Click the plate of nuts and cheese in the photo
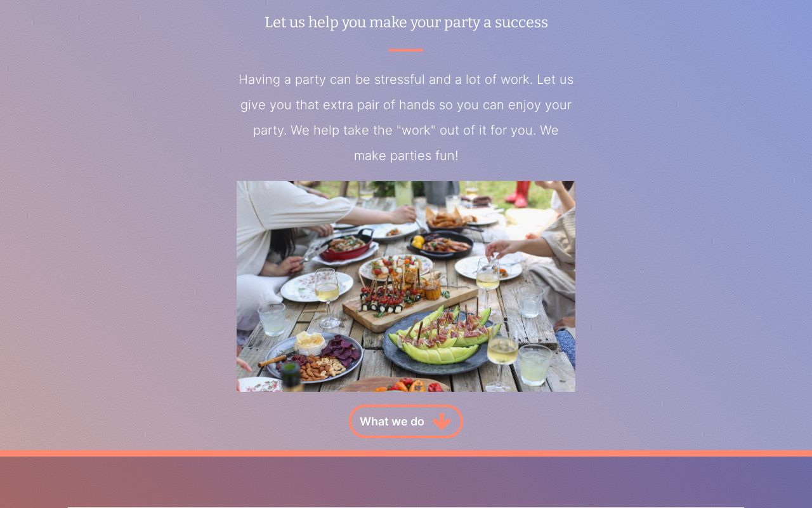Image resolution: width=812 pixels, height=508 pixels. (314, 357)
